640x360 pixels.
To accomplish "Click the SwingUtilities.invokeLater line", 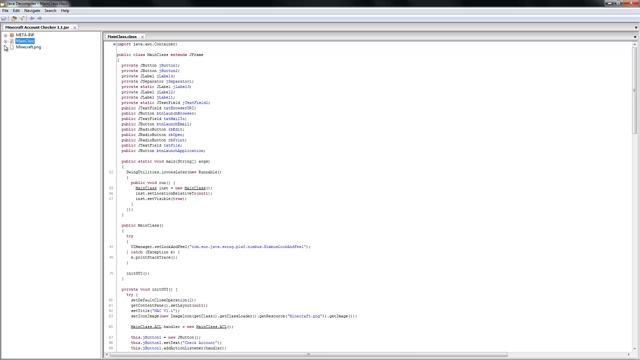I will coord(174,172).
